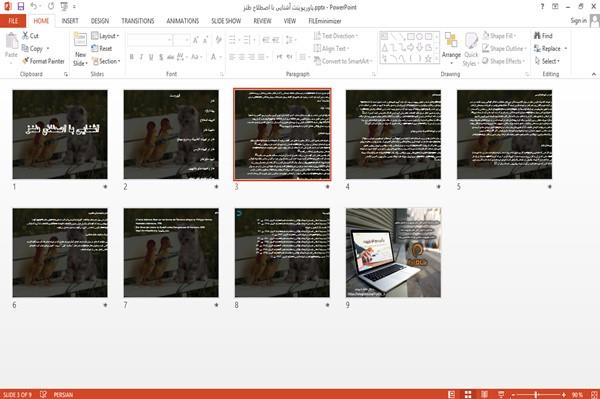Select slide 7 thumbnail
Viewport: 600px width, 399px height.
[x=171, y=252]
